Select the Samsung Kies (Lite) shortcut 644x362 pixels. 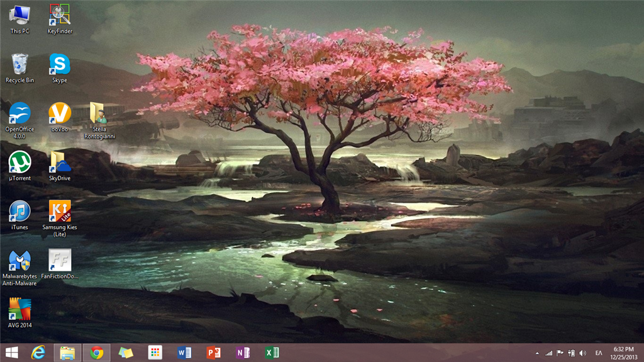60,218
